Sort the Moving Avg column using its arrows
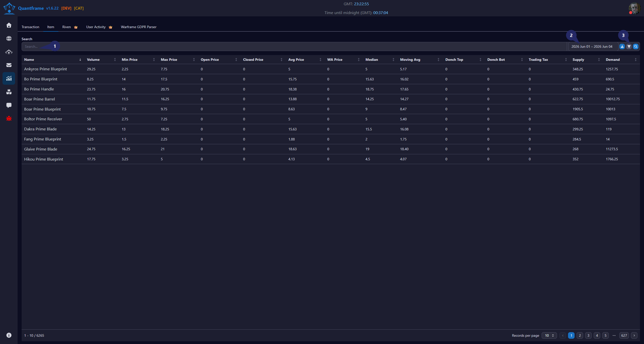Screen dimensions: 644x344 438,60
